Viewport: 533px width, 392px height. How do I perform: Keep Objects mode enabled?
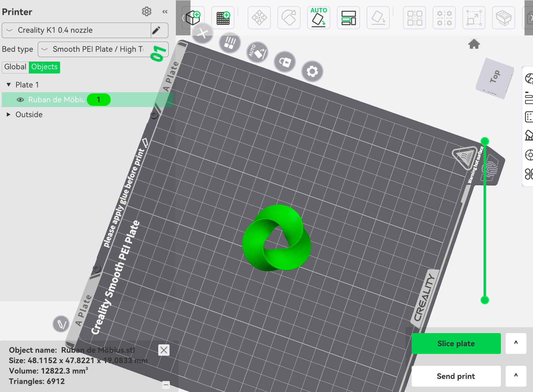[x=44, y=67]
